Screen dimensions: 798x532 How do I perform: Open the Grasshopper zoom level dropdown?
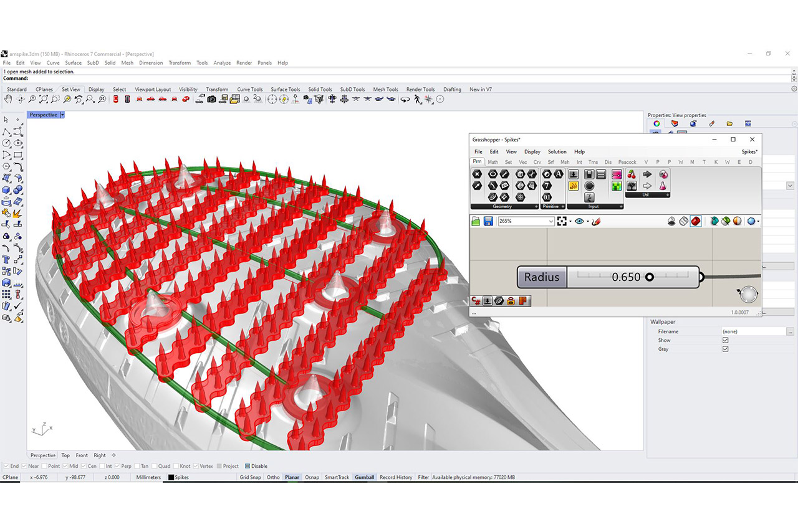(x=551, y=221)
